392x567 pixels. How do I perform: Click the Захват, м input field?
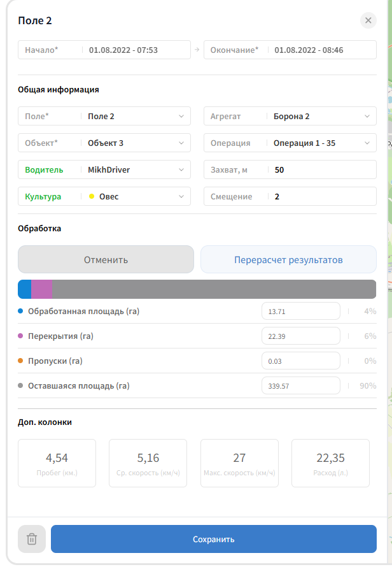290,169
